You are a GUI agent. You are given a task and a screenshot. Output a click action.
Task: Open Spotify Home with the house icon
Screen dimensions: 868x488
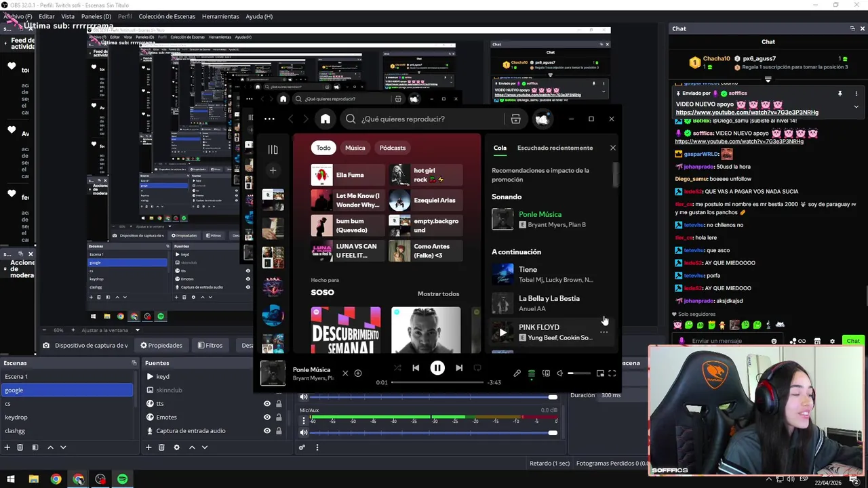point(325,119)
